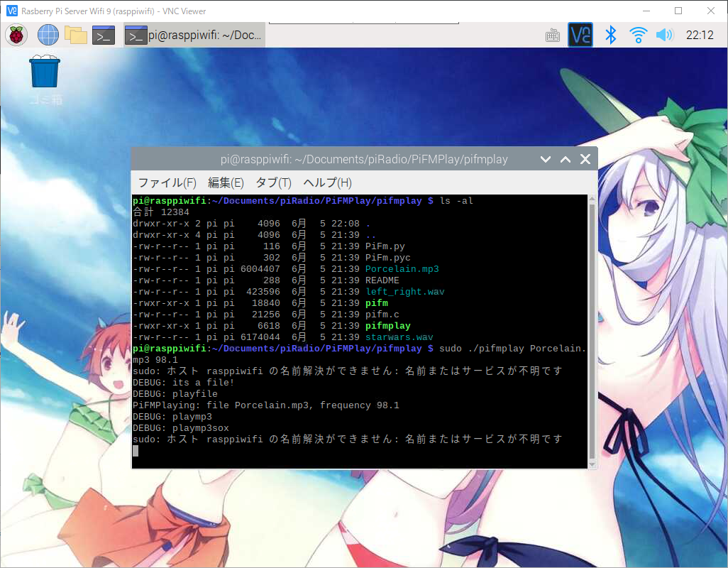Open the ファイル(F) menu in terminal
This screenshot has height=568, width=728.
(167, 182)
